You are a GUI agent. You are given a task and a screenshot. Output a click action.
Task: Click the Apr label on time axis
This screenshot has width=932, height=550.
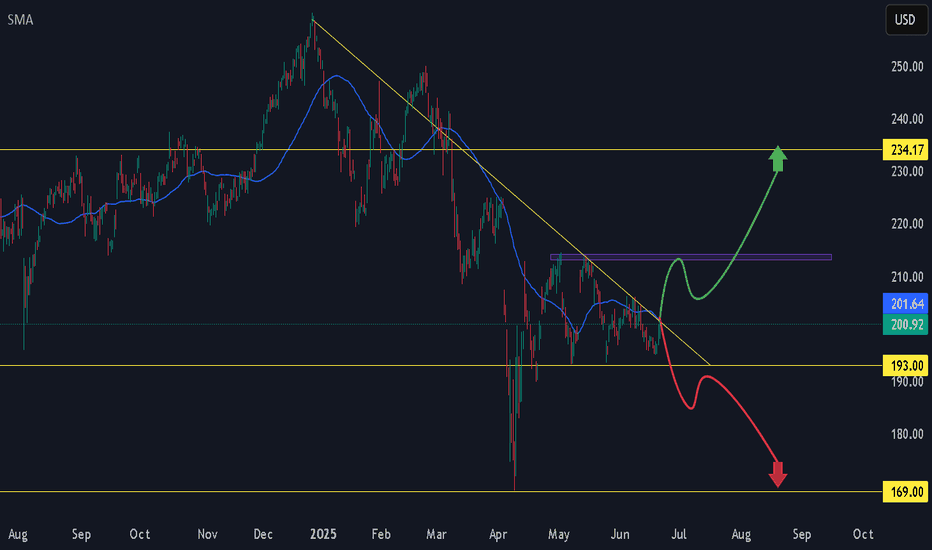[498, 534]
